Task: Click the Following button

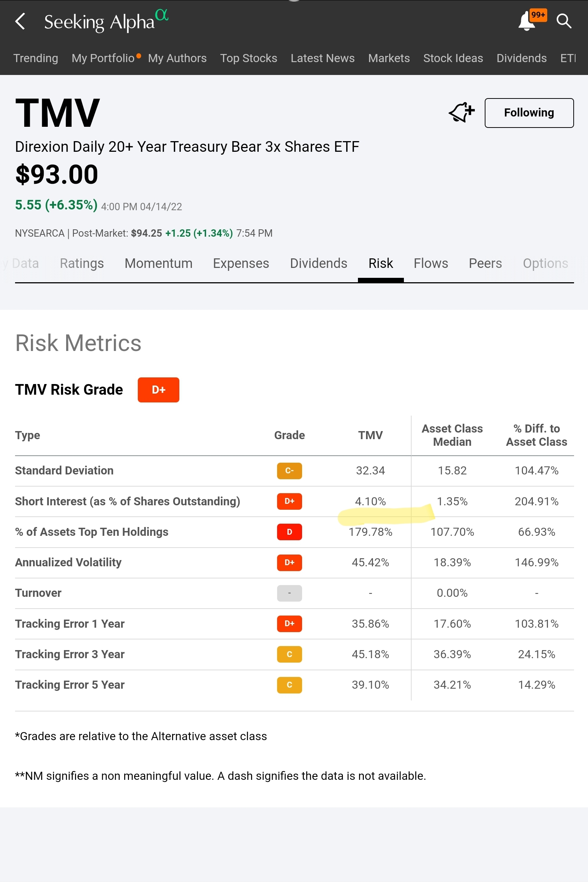Action: coord(529,113)
